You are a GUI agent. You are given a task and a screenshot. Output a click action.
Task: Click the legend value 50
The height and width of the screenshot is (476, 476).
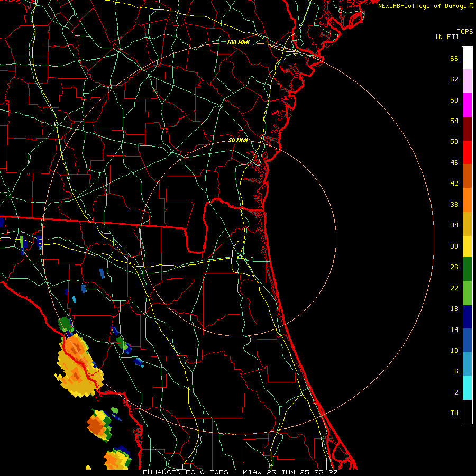[454, 142]
